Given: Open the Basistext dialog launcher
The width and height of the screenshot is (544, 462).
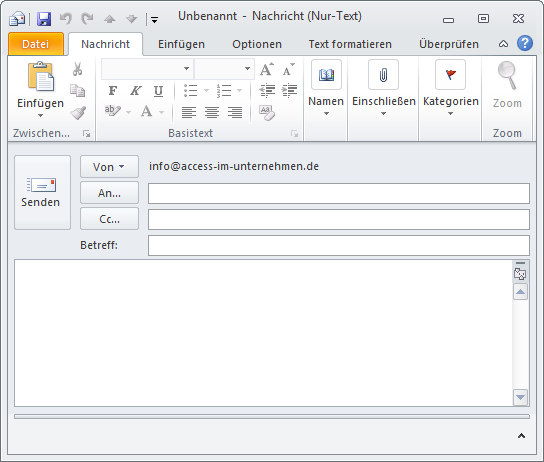Looking at the screenshot, I should [x=295, y=134].
